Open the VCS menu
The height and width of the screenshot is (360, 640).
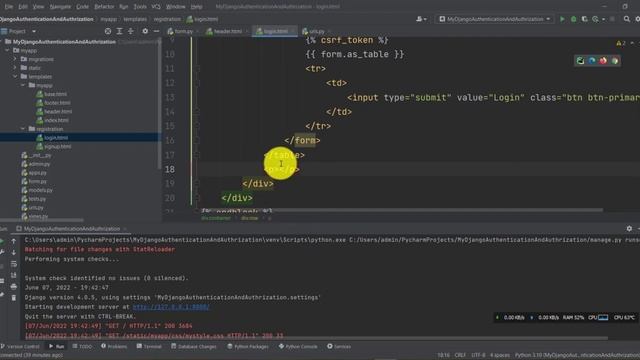156,7
